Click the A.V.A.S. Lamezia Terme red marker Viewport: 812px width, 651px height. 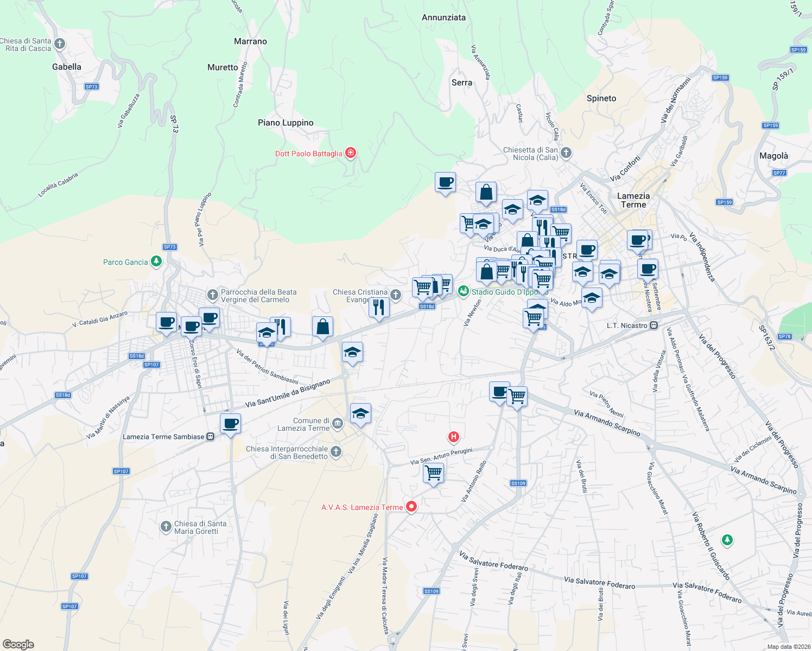(x=411, y=507)
